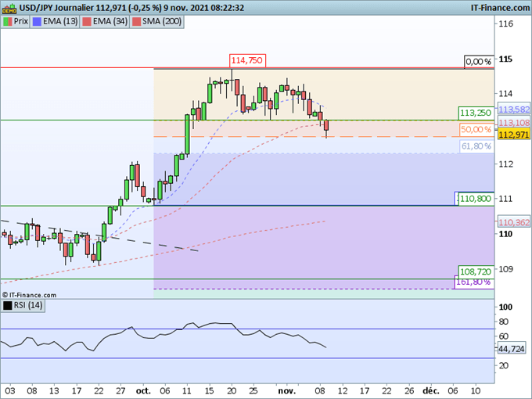Click the USD/JPY Journalier title text
Screen dimensions: 532x399
pyautogui.click(x=56, y=8)
